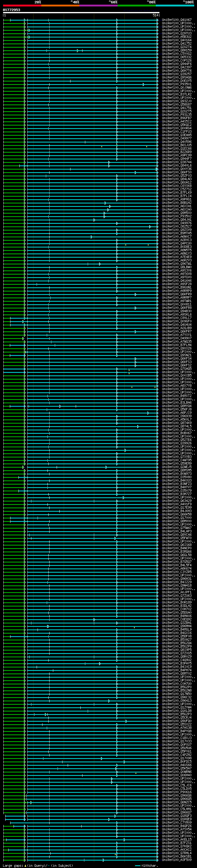Viewport: 197px width, 868px height.
Task: Open hit UniRef100_Q2UZT4
Action: pyautogui.click(x=177, y=47)
